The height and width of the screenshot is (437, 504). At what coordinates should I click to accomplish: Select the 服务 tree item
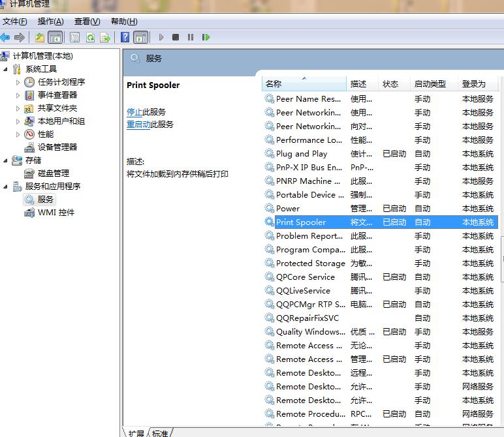45,200
